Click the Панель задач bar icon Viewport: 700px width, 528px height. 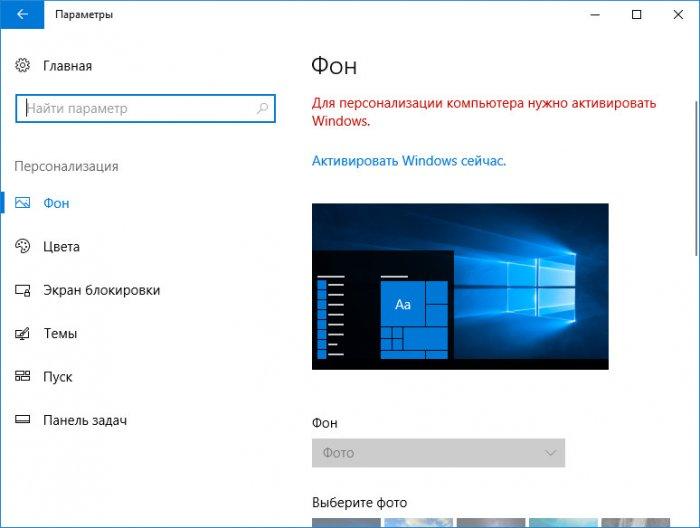tap(22, 420)
